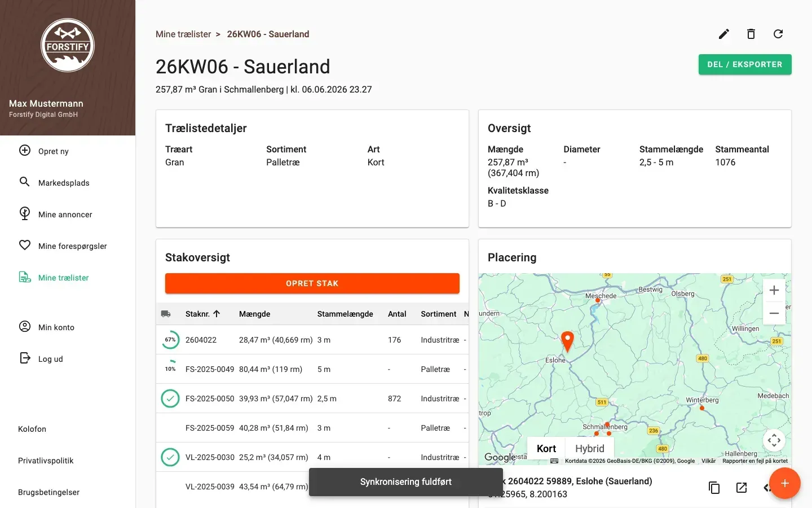Click the Stammelængde column header

345,314
